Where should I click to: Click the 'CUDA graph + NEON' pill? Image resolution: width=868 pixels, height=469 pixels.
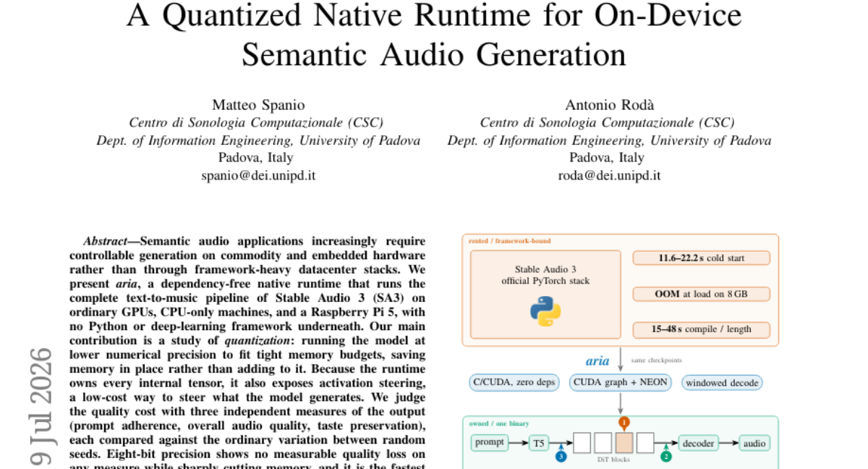tap(621, 382)
